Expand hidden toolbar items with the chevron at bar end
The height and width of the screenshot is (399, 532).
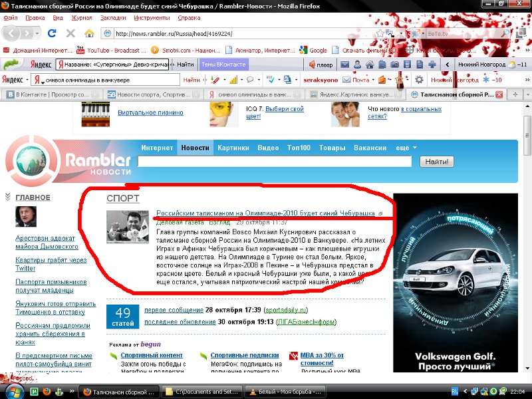pos(527,80)
